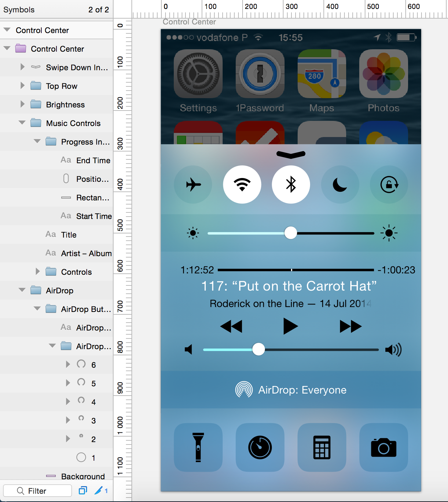Select the Start Time text layer
Image resolution: width=448 pixels, height=502 pixels.
(56, 216)
